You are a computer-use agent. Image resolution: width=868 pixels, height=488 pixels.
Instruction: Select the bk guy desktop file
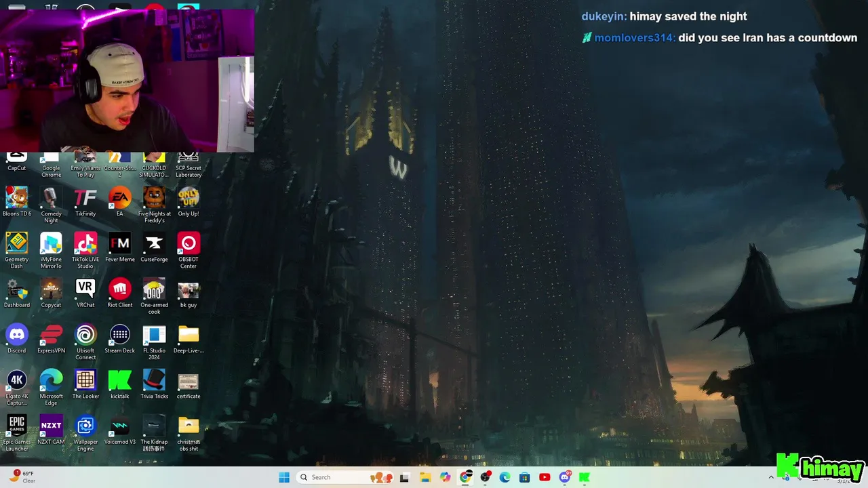click(189, 293)
